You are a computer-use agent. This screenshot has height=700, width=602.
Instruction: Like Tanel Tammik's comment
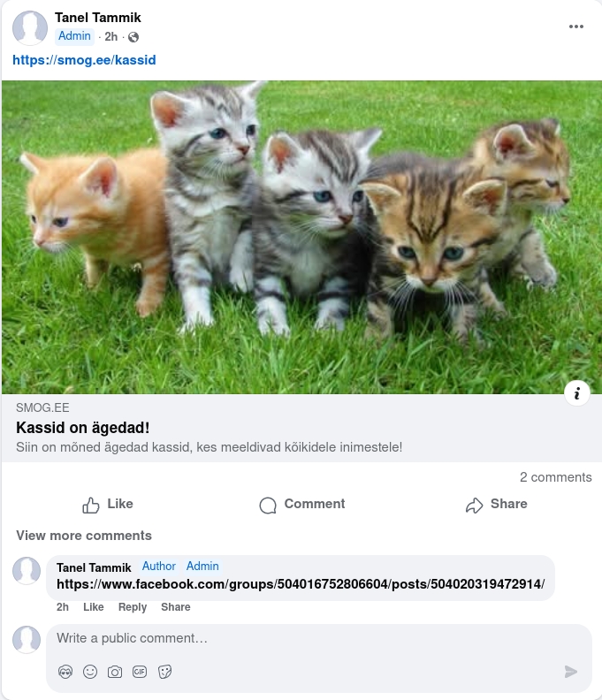[94, 607]
